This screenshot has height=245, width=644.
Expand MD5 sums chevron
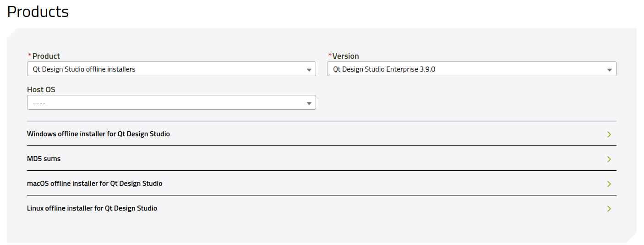609,159
